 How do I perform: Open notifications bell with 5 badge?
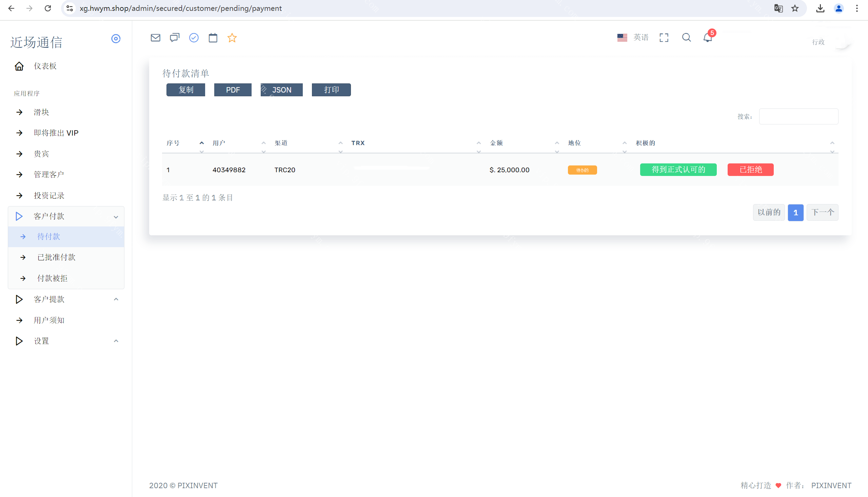point(708,38)
